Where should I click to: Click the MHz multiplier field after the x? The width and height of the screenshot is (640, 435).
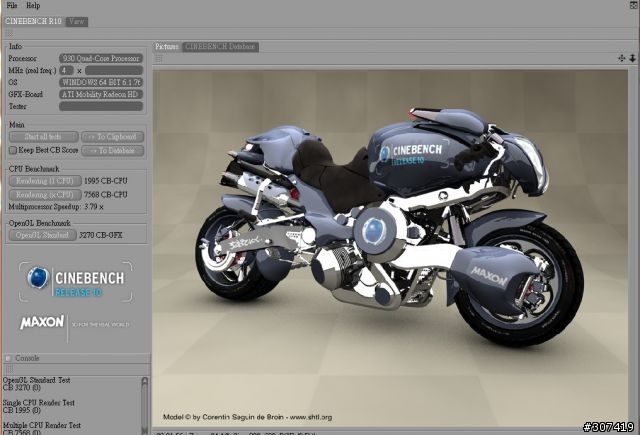[114, 70]
